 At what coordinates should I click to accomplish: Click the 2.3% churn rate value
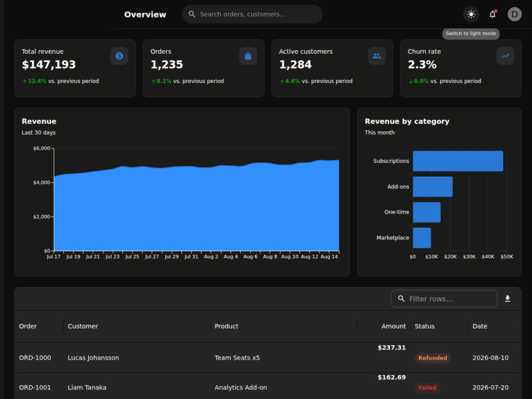tap(422, 64)
